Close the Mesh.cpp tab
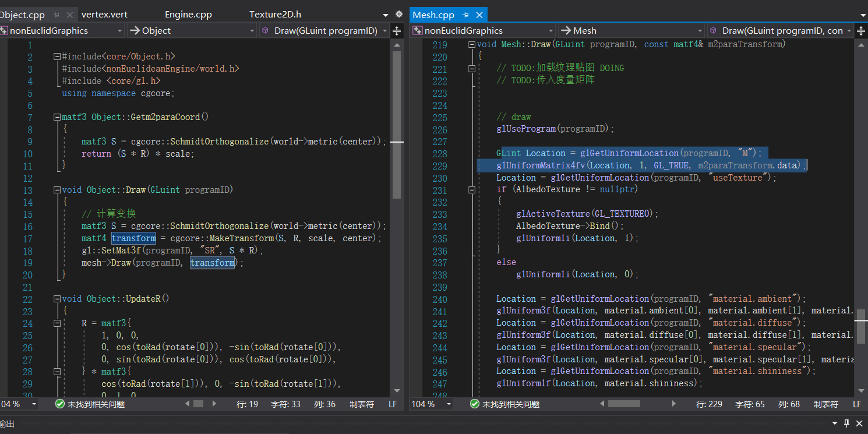This screenshot has width=868, height=434. pyautogui.click(x=480, y=15)
